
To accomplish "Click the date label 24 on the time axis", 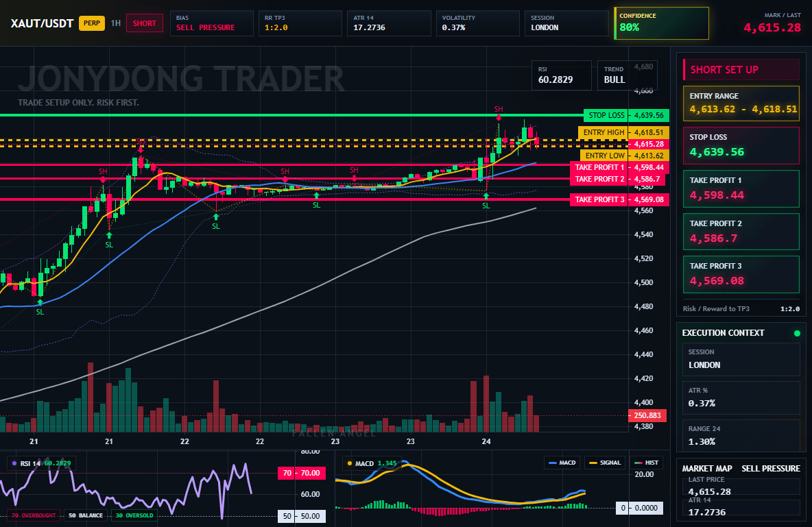I will tap(486, 441).
